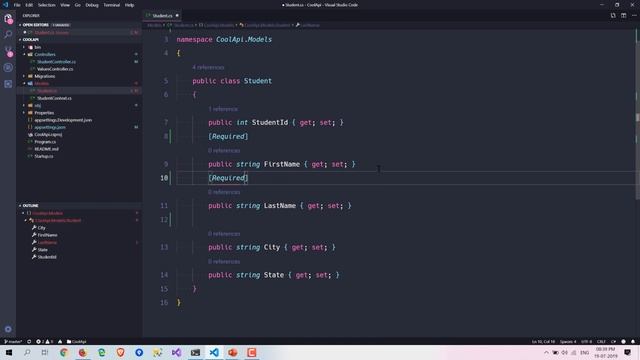This screenshot has height=360, width=640.
Task: Click the '1 reference' lens above StudentId
Action: [223, 109]
